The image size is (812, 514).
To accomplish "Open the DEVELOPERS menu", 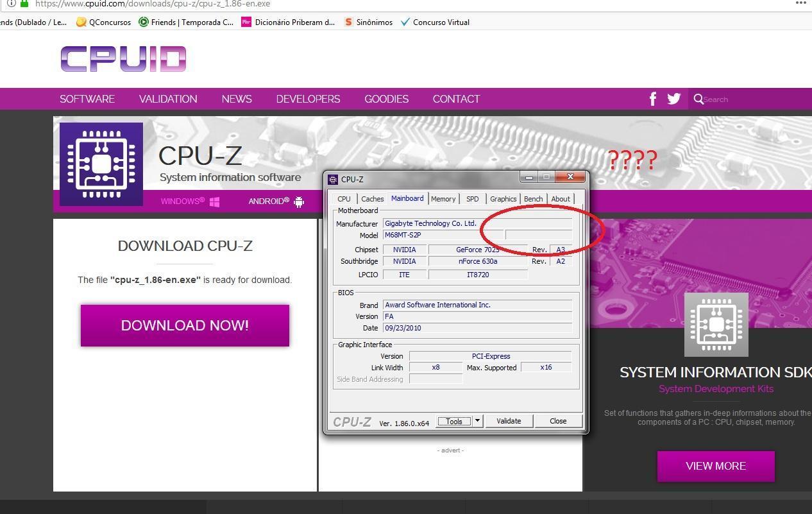I will click(x=308, y=99).
